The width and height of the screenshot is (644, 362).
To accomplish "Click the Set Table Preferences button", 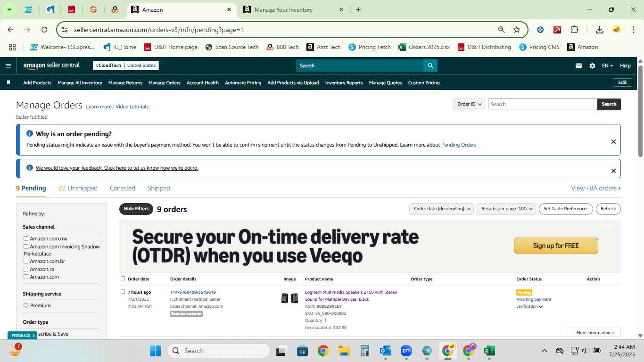I will [566, 209].
